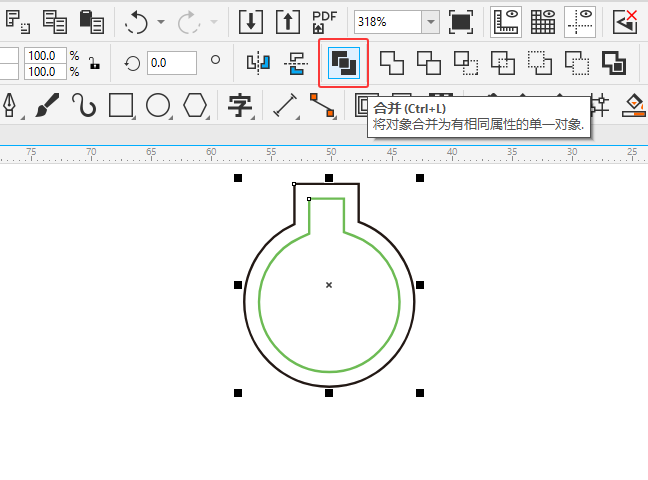Click the rotation angle circular arrow icon

click(x=132, y=64)
